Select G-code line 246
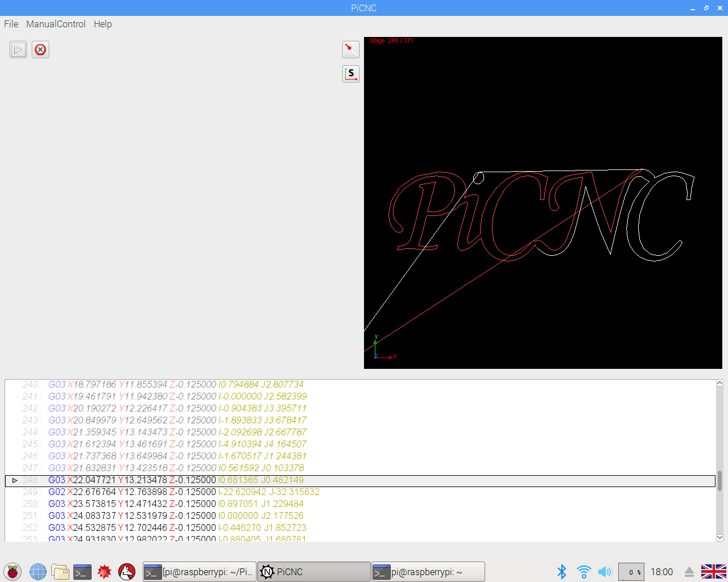The height and width of the screenshot is (582, 728). 360,456
